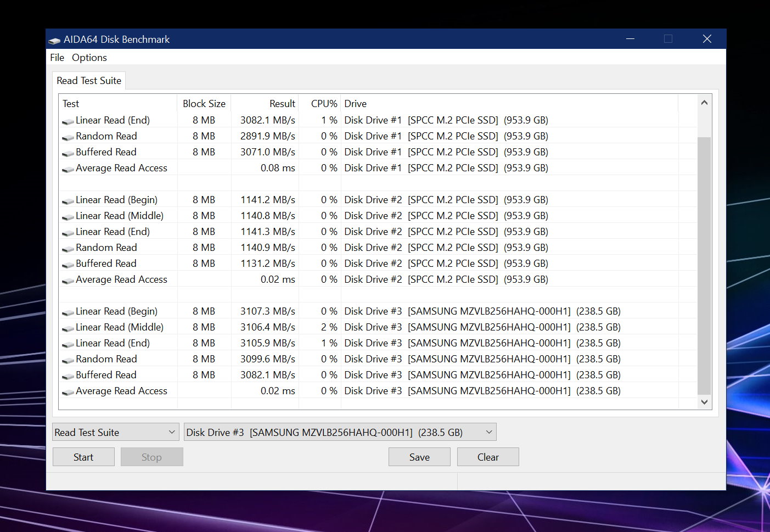Viewport: 770px width, 532px height.
Task: Open the Read Test Suite test type dropdown
Action: [x=116, y=432]
